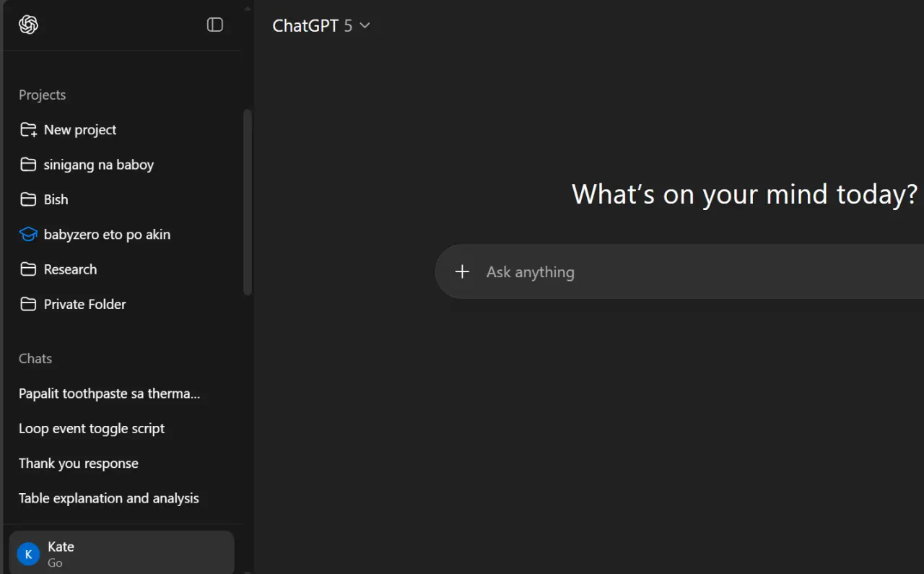Click the Bish folder icon

tap(28, 199)
